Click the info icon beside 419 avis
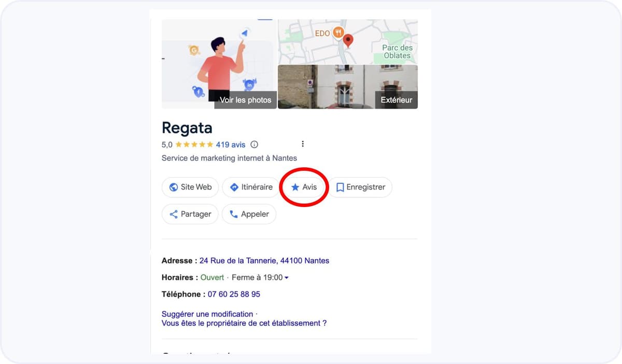The image size is (622, 364). click(x=254, y=144)
